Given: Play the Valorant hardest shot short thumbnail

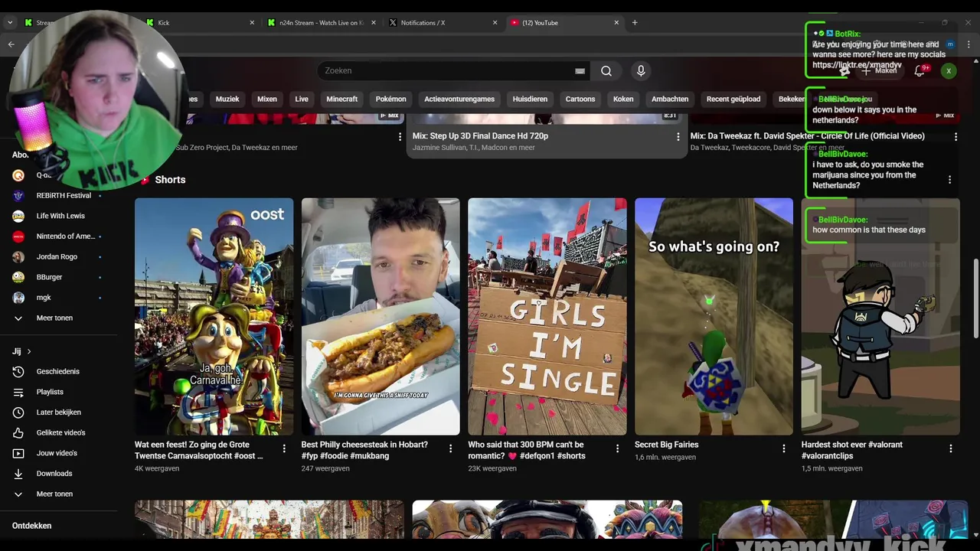Looking at the screenshot, I should (x=880, y=317).
